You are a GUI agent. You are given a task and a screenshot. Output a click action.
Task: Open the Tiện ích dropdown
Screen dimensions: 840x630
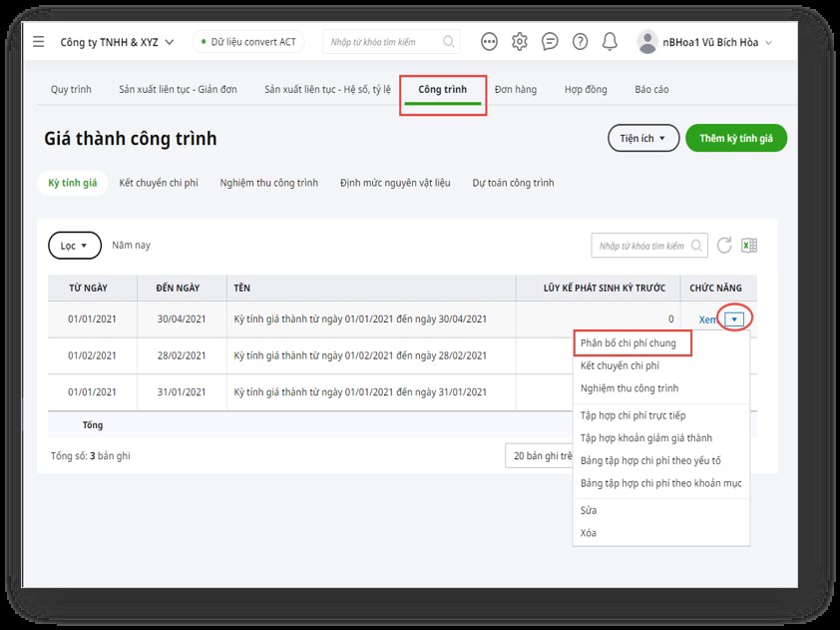(643, 139)
